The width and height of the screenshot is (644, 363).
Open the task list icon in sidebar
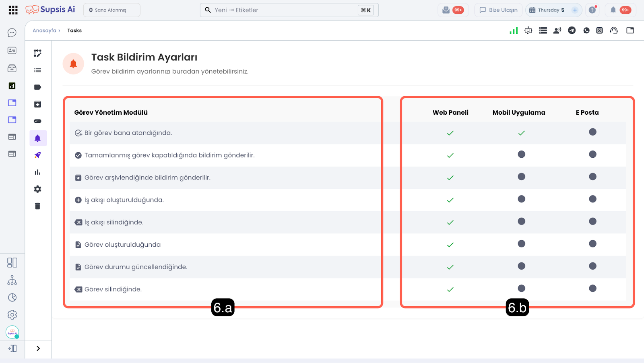37,70
